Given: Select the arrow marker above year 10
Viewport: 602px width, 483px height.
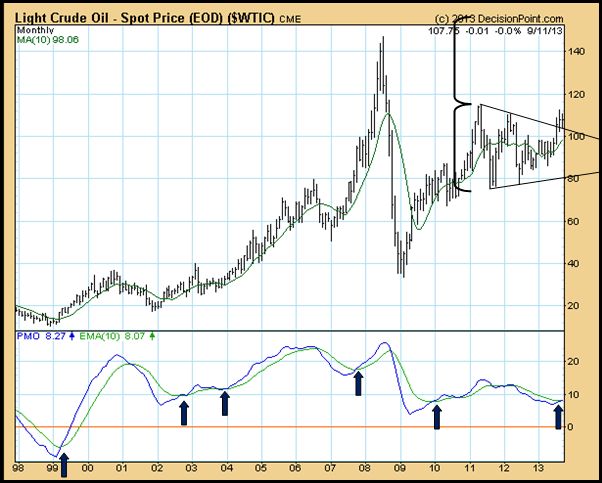Looking at the screenshot, I should pyautogui.click(x=437, y=416).
